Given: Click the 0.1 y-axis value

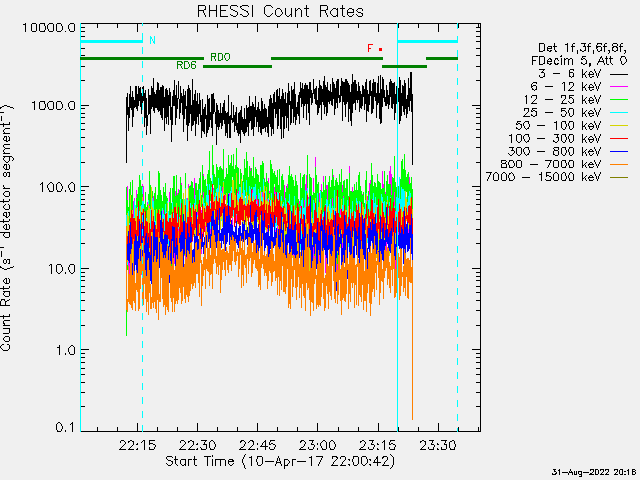Looking at the screenshot, I should [x=66, y=427].
